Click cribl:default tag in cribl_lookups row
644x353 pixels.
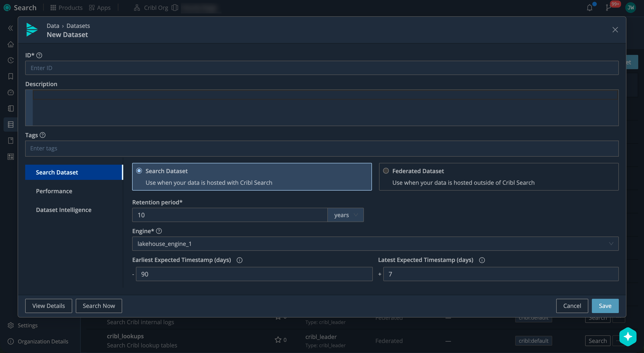pos(533,341)
